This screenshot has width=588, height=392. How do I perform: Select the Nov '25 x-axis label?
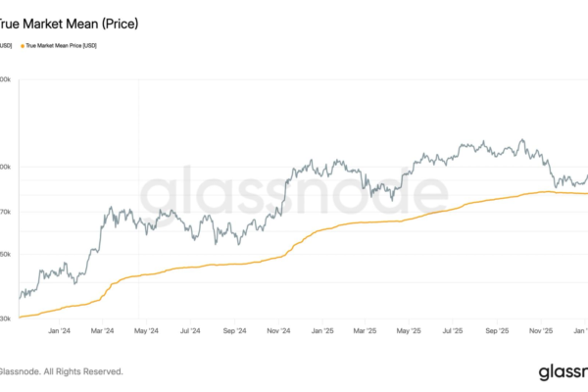tap(542, 331)
